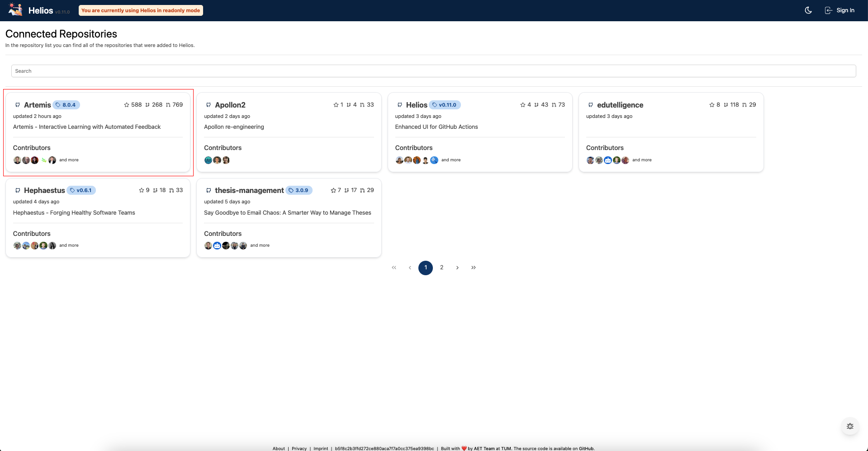This screenshot has width=868, height=451.
Task: Click thesis-management 3.0.9 version tag
Action: tap(299, 190)
